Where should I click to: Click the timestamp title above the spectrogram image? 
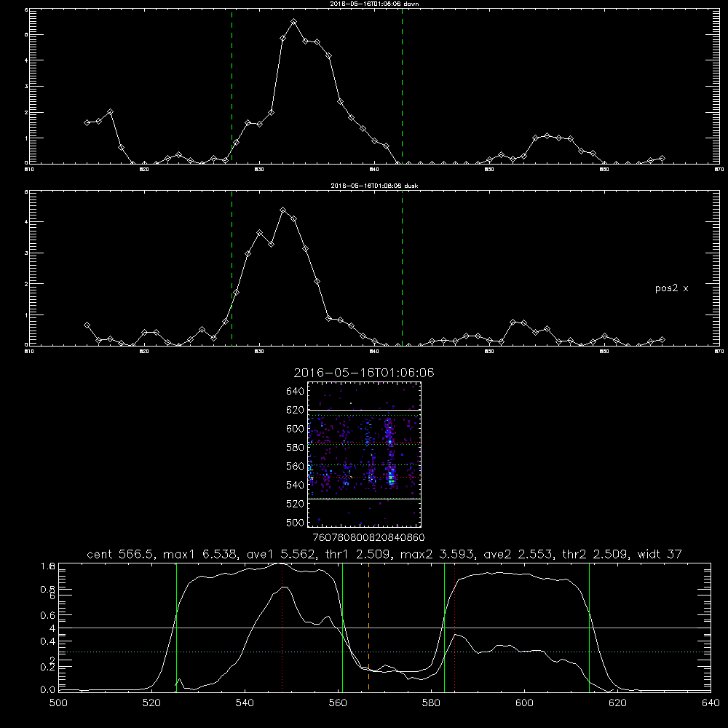364,373
